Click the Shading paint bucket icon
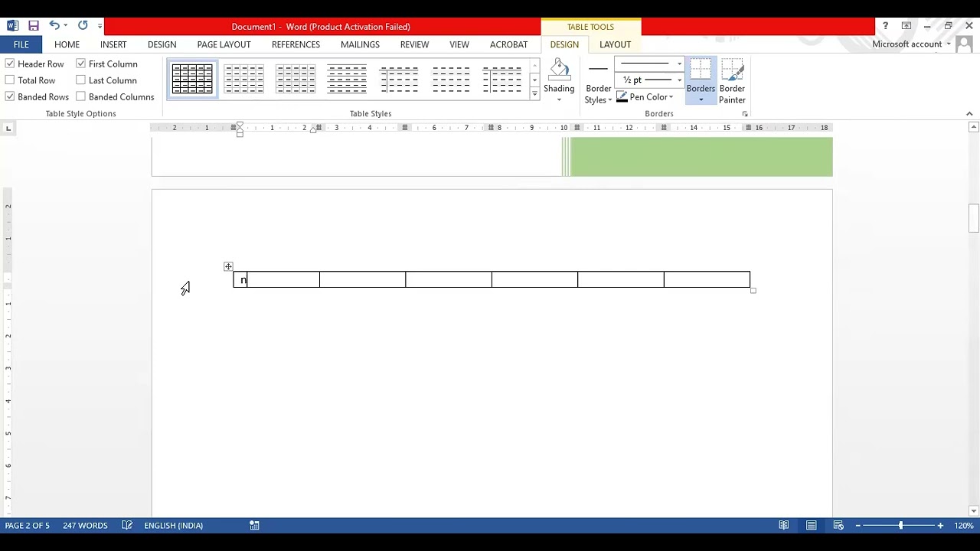The width and height of the screenshot is (980, 551). pos(560,70)
